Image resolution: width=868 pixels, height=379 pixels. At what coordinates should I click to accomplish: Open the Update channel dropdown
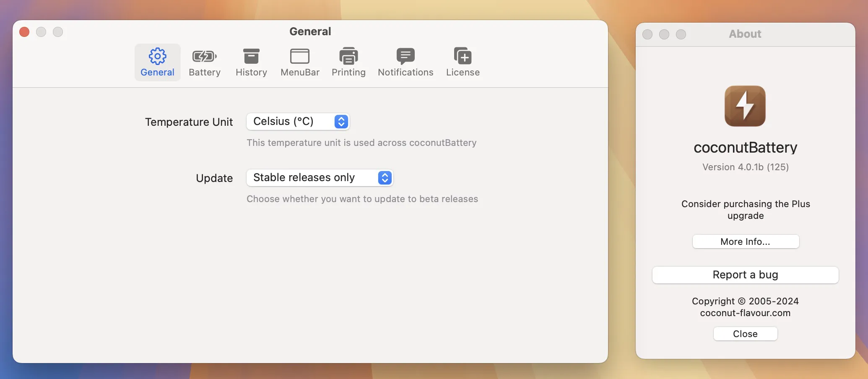pyautogui.click(x=320, y=178)
